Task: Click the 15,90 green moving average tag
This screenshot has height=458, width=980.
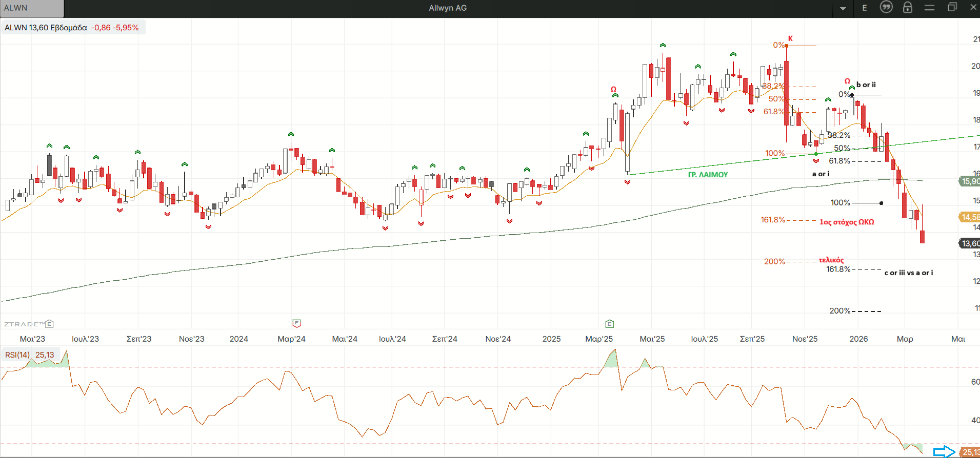Action: coord(970,181)
